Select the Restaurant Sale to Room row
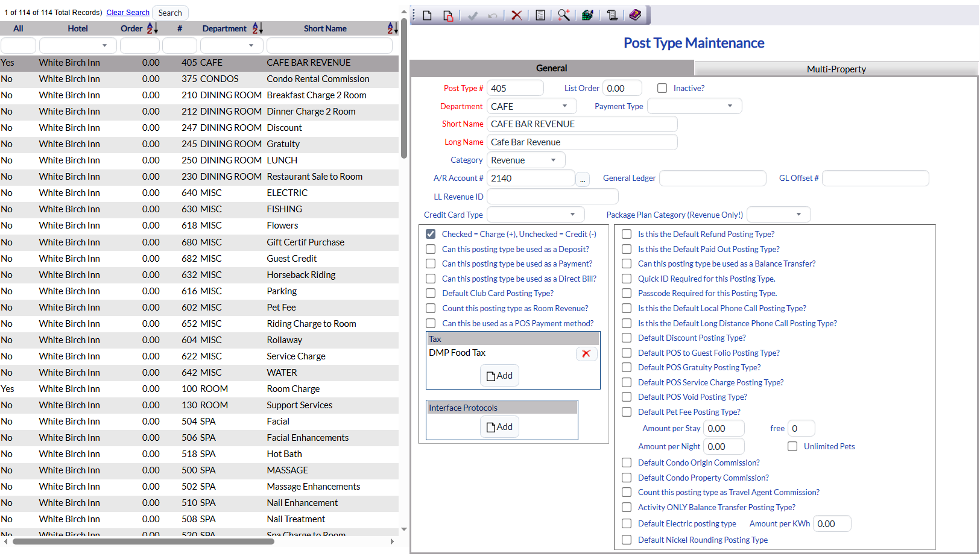This screenshot has height=559, width=980. point(199,177)
